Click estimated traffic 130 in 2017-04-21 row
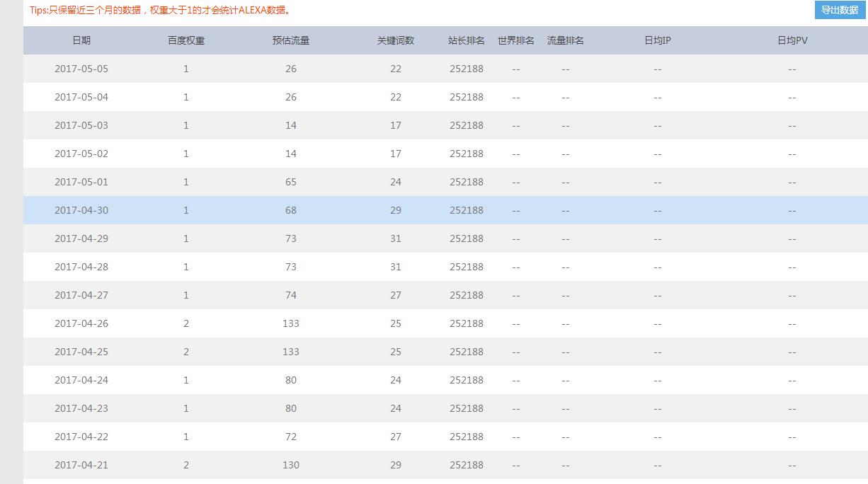 click(291, 465)
